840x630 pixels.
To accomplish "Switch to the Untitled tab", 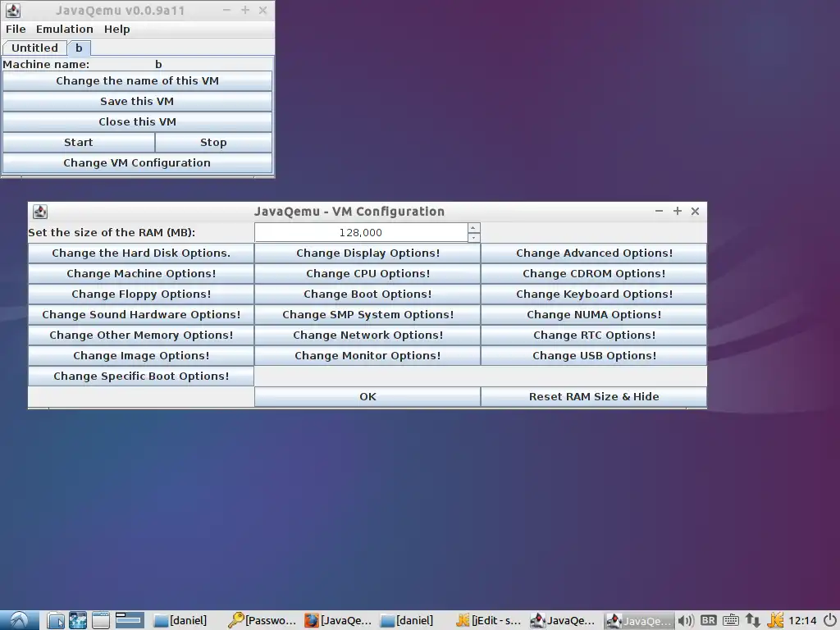I will (x=34, y=48).
